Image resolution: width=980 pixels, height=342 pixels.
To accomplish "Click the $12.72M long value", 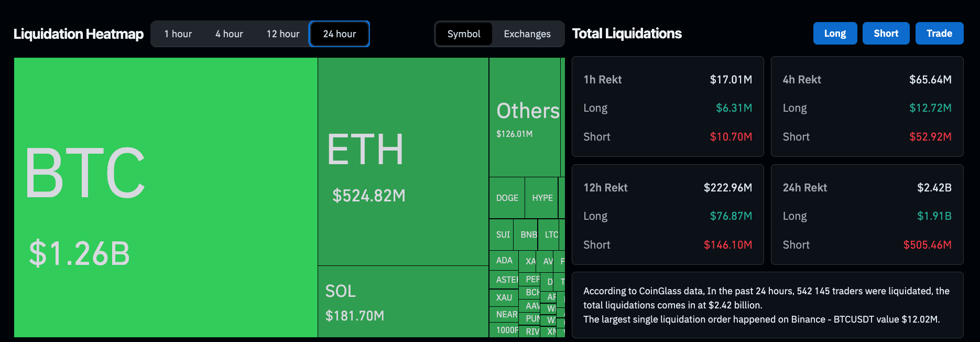I will [930, 108].
